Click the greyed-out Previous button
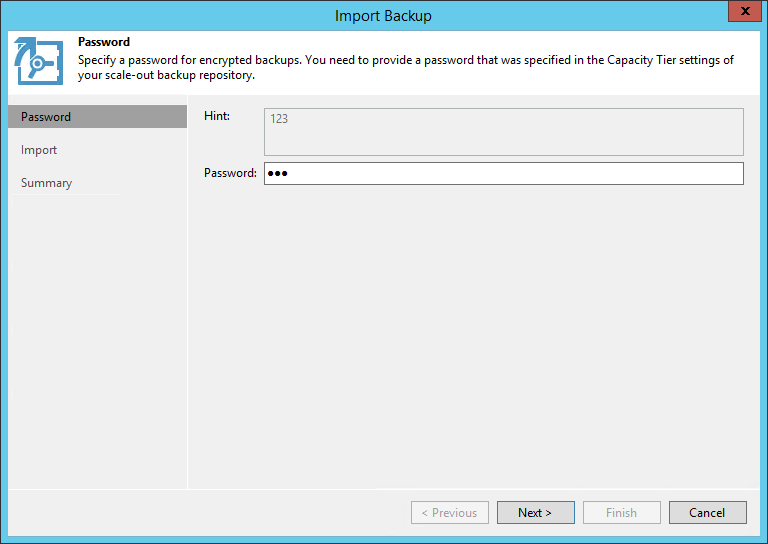768x544 pixels. coord(449,513)
